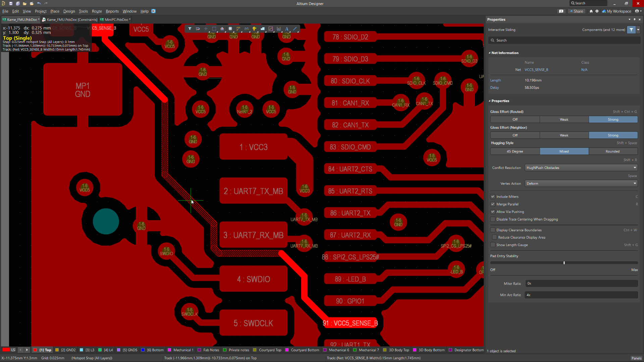This screenshot has width=644, height=362.
Task: Open the Vertex Action dropdown
Action: click(581, 184)
